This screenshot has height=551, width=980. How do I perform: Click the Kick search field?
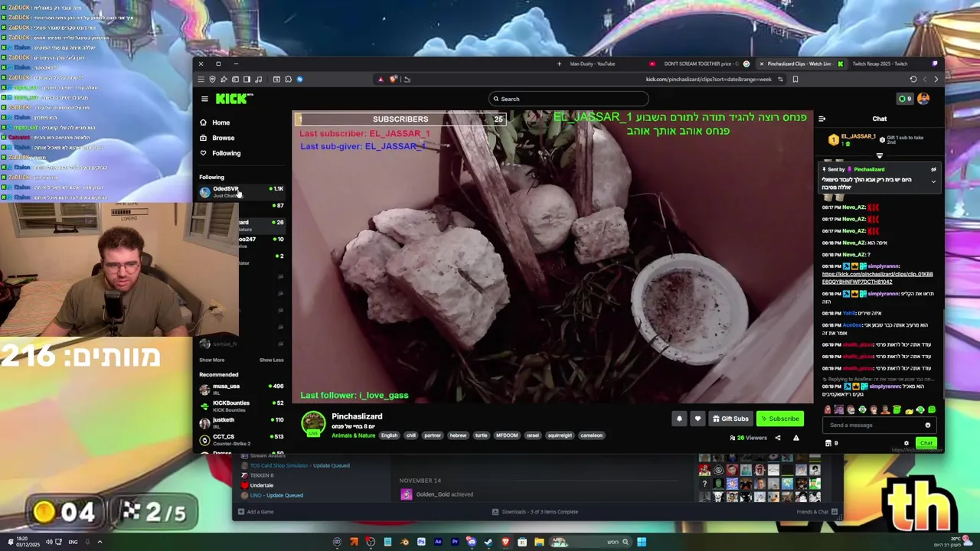(x=569, y=99)
